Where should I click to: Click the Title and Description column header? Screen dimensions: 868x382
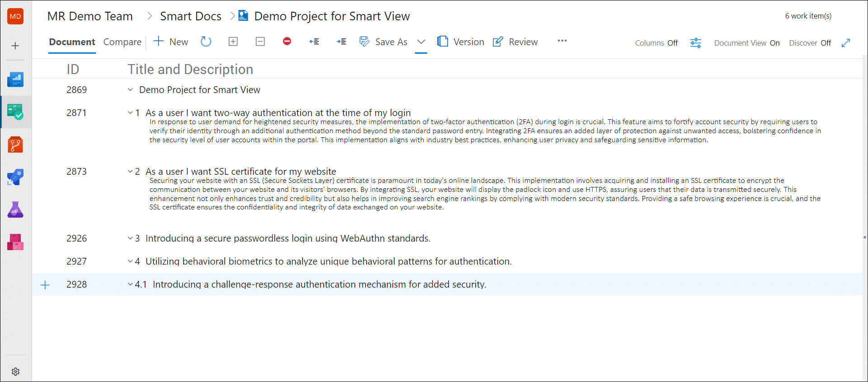pos(190,69)
